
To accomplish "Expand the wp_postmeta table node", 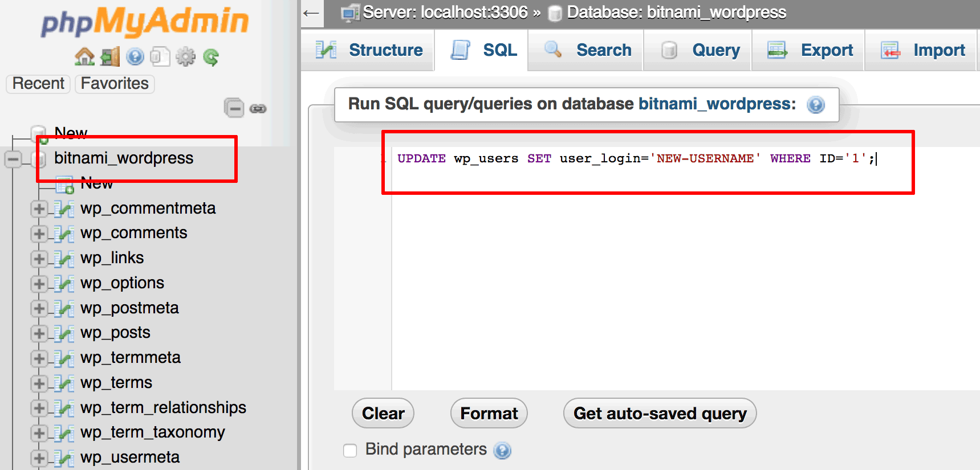I will pos(39,309).
